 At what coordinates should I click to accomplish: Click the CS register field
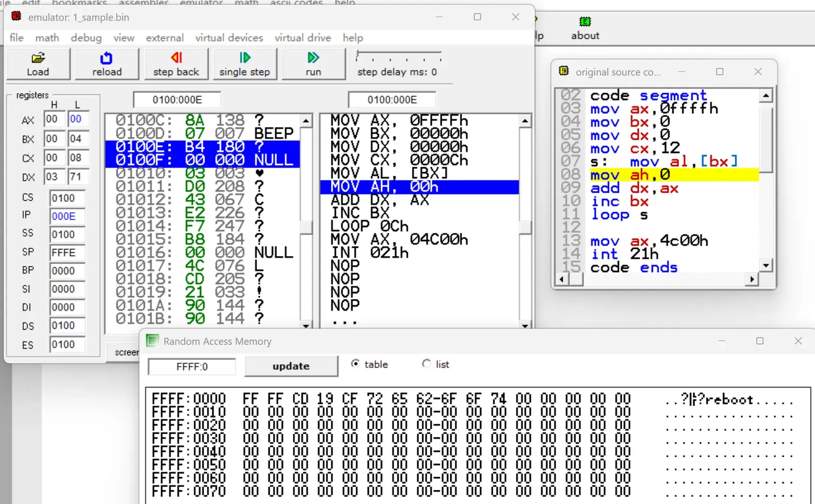[67, 198]
